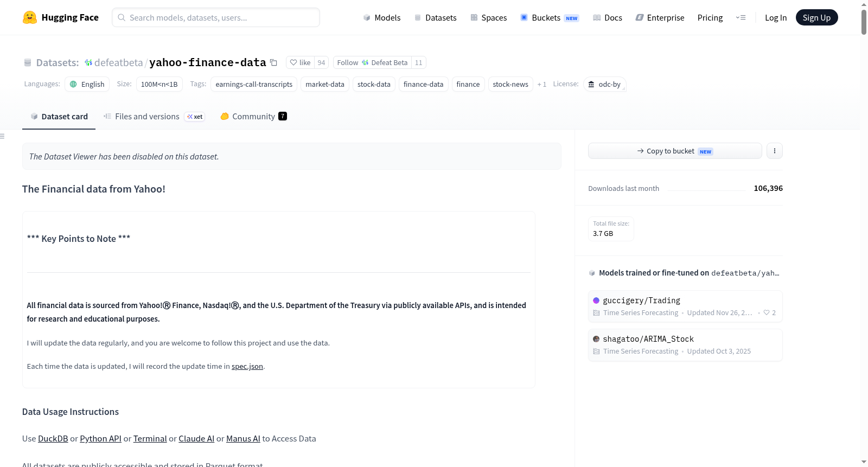Open the three-dot more options menu
This screenshot has width=868, height=467.
(775, 151)
